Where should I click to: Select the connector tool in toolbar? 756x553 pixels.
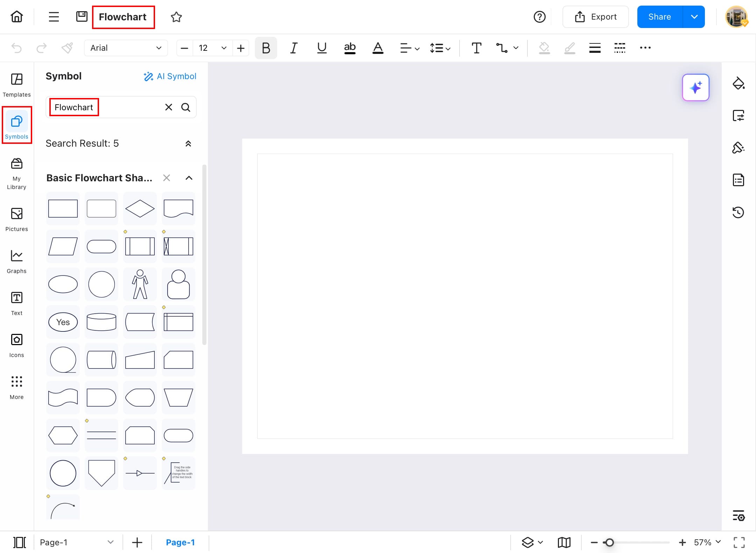pos(502,48)
